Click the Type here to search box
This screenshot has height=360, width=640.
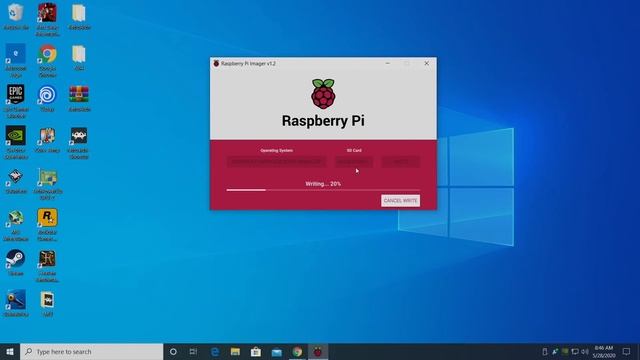(x=91, y=351)
